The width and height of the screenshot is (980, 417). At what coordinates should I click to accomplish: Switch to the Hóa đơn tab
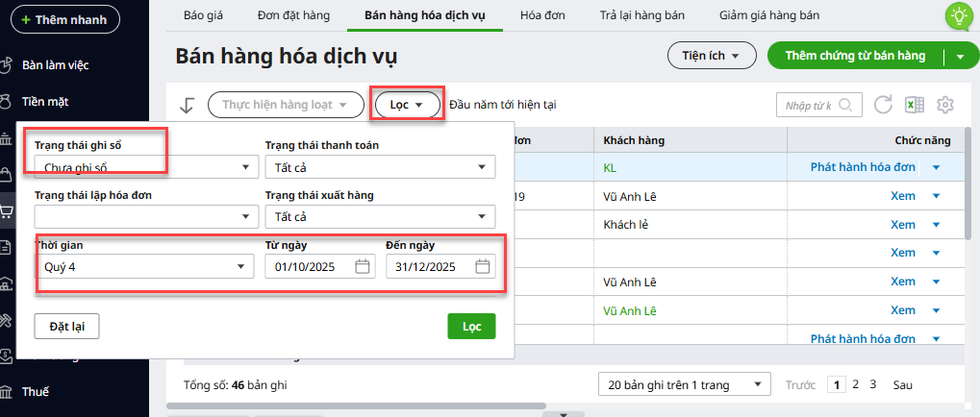coord(543,15)
